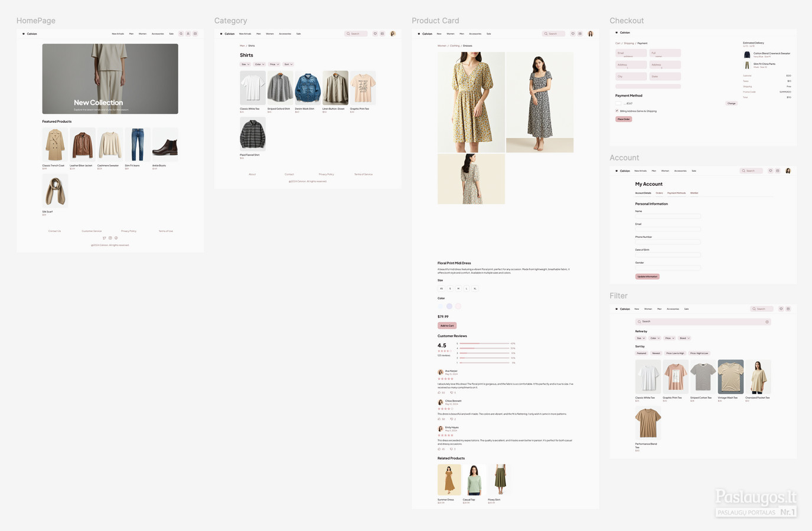Select the Account Details tab
The height and width of the screenshot is (531, 812).
[x=643, y=193]
